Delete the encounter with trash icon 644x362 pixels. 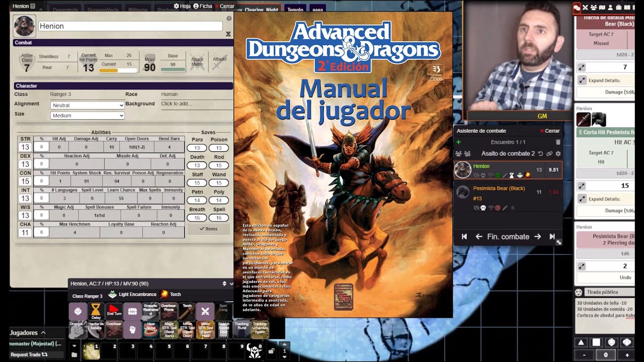click(x=557, y=142)
